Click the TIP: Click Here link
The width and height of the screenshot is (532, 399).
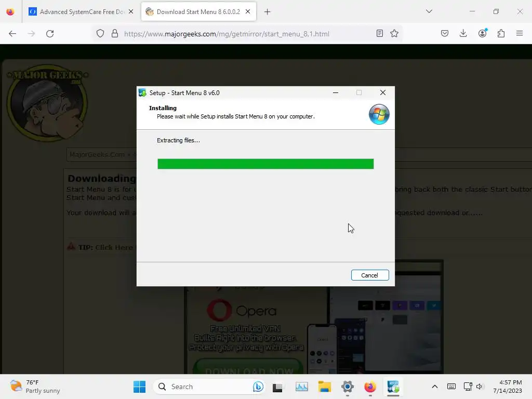[x=105, y=247]
